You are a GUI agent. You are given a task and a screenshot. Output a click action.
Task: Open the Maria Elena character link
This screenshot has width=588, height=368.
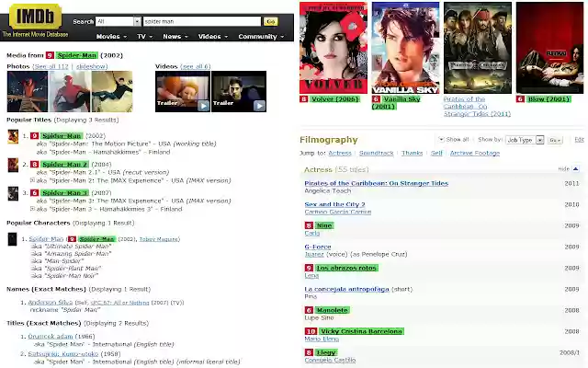tap(322, 339)
